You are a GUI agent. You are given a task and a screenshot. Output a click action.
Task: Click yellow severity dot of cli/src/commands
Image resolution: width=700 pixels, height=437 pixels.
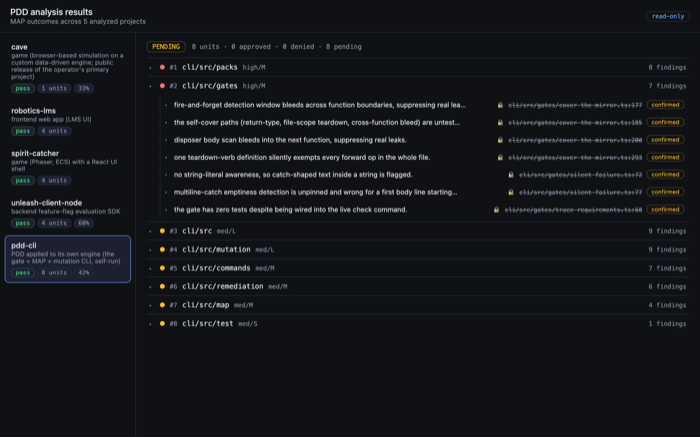click(162, 268)
